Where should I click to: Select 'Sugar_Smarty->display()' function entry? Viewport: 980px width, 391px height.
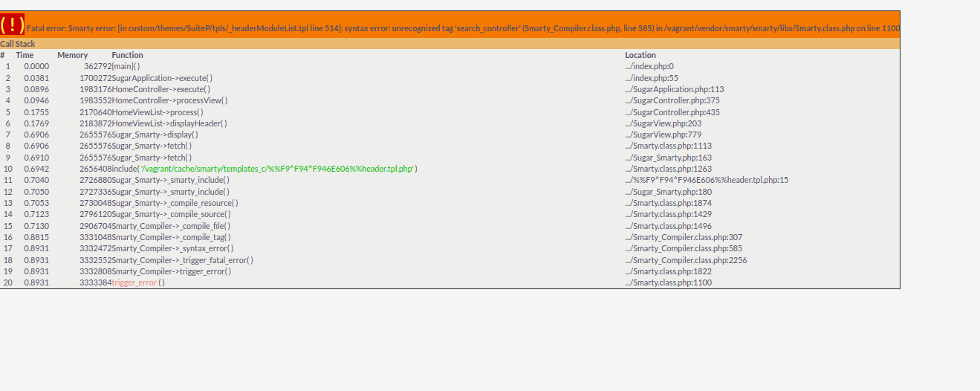155,135
